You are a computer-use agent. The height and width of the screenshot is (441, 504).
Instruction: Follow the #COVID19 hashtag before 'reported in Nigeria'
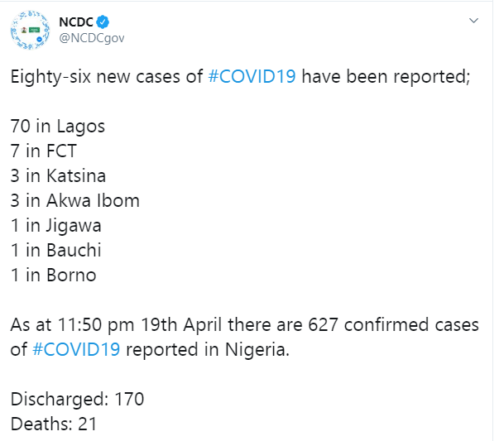76,349
